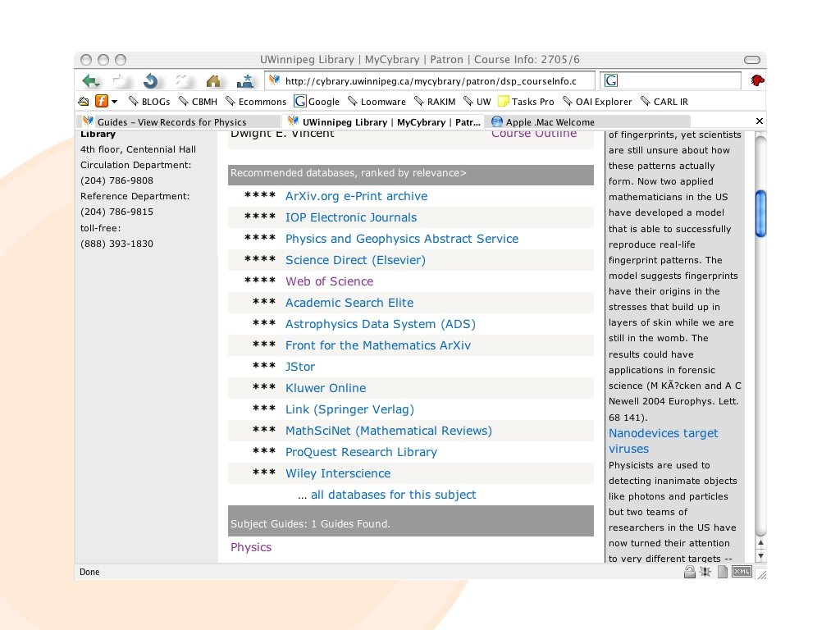Open the bookmarks manager icon in bookmarks bar

[84, 101]
